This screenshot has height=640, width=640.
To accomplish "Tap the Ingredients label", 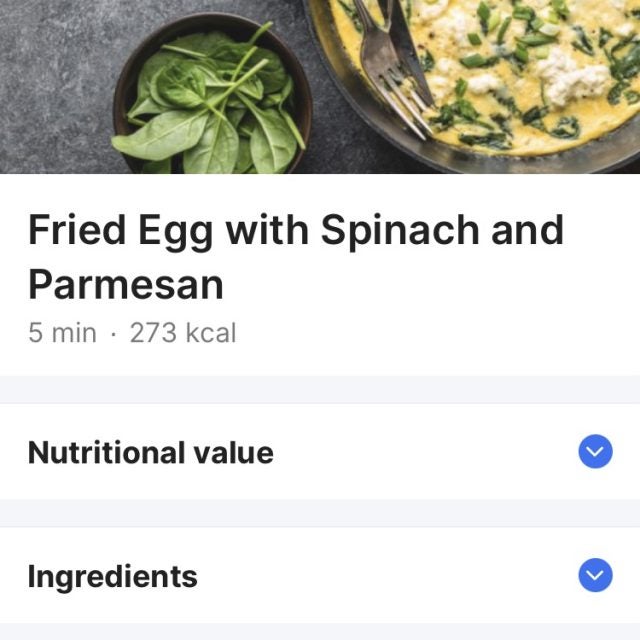I will pyautogui.click(x=112, y=577).
